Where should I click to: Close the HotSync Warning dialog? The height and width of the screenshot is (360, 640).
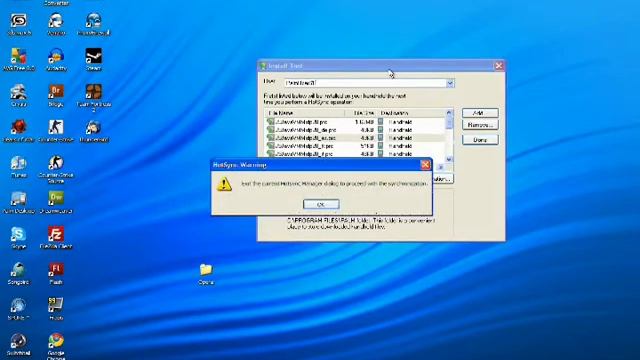click(x=425, y=164)
